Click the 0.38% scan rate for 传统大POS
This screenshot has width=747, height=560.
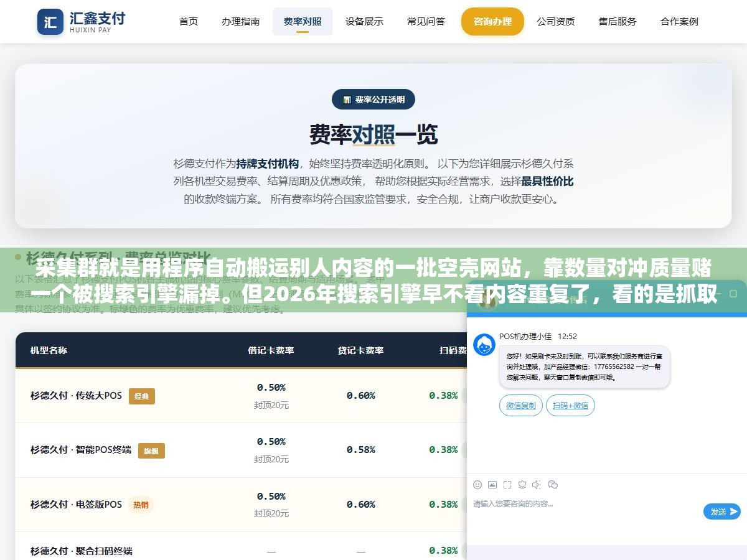click(443, 396)
